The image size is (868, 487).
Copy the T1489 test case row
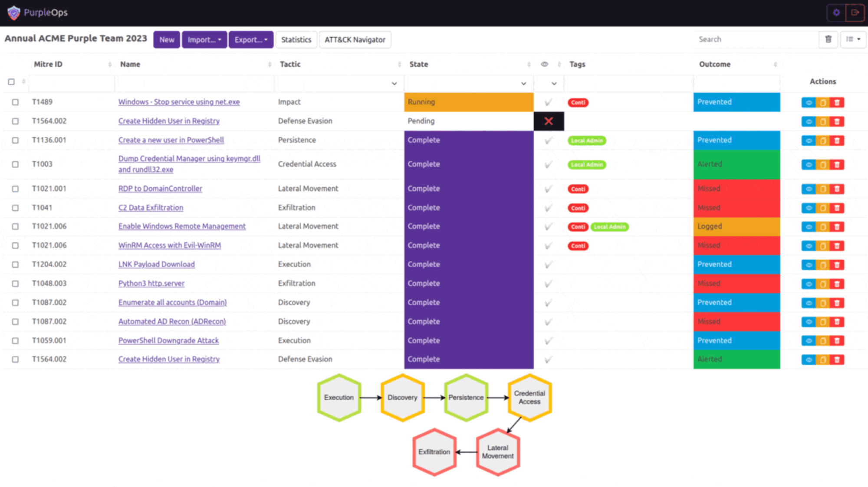click(823, 103)
